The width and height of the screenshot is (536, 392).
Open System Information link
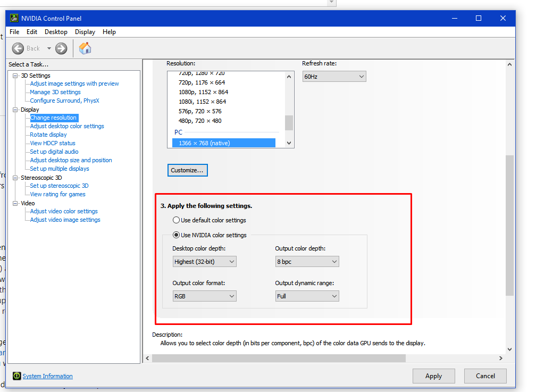pyautogui.click(x=47, y=376)
